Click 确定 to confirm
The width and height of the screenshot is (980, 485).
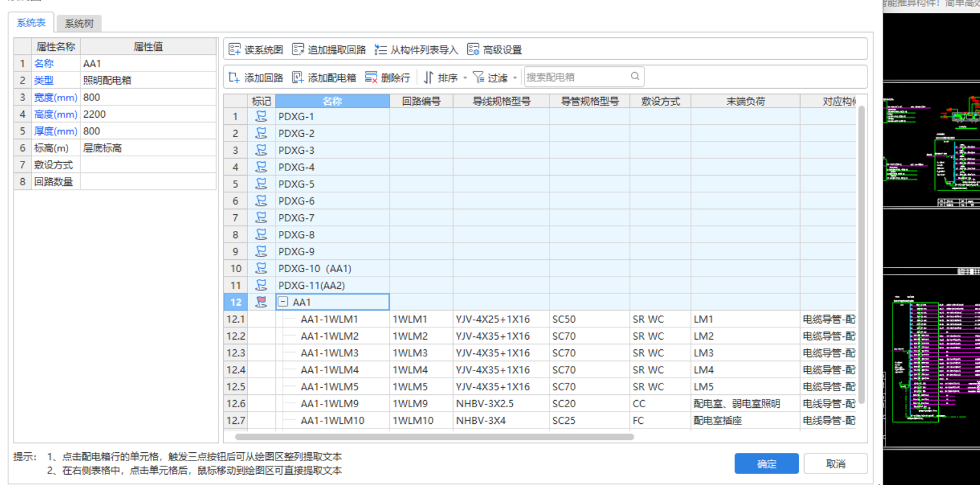point(767,464)
